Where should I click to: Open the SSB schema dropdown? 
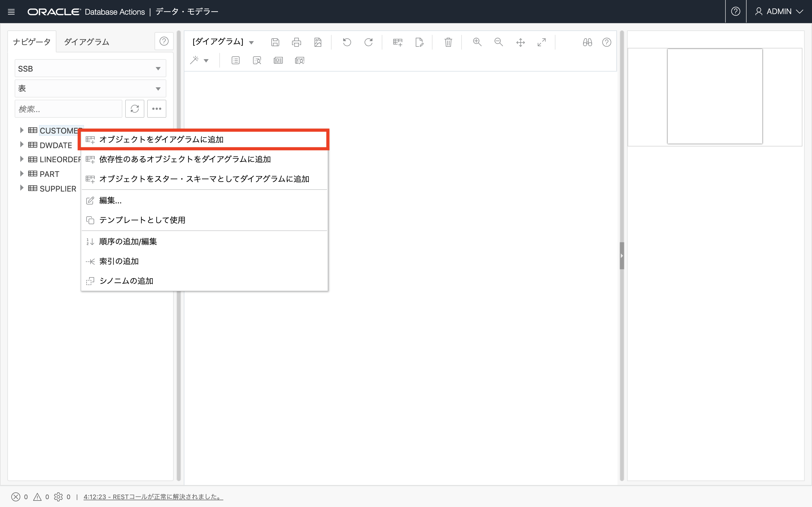(x=90, y=69)
